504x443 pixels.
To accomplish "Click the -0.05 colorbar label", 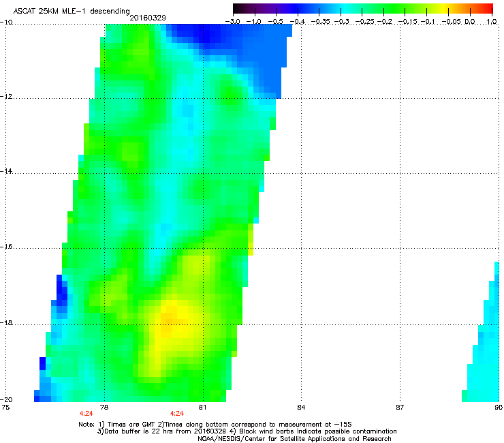I will (x=452, y=22).
